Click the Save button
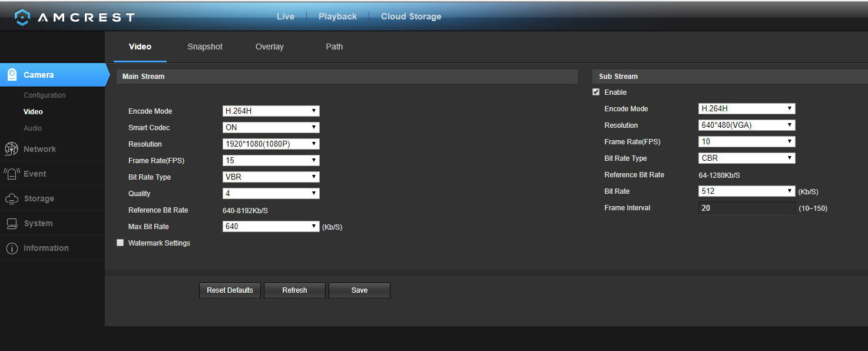 click(x=359, y=290)
